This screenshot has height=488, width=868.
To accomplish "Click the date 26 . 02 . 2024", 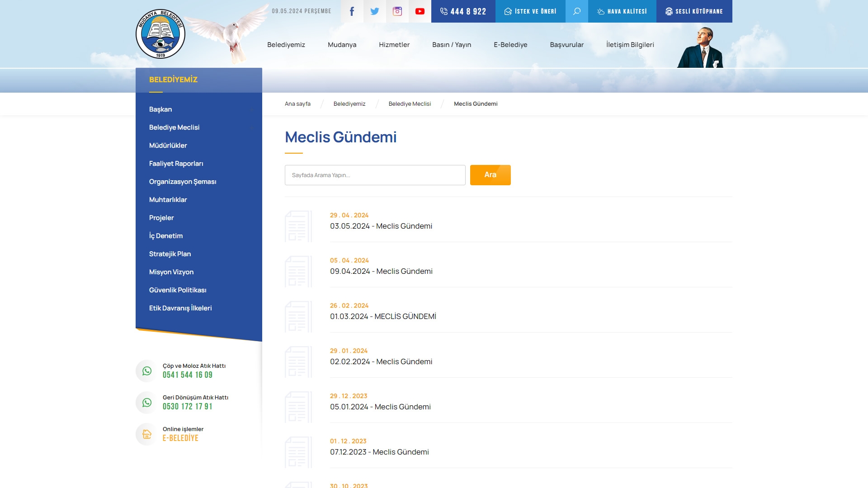I will pyautogui.click(x=349, y=305).
